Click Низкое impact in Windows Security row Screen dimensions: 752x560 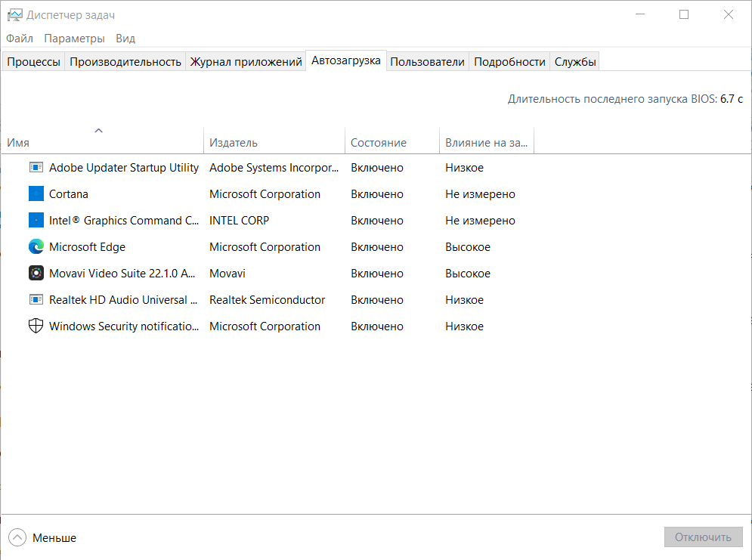click(464, 326)
